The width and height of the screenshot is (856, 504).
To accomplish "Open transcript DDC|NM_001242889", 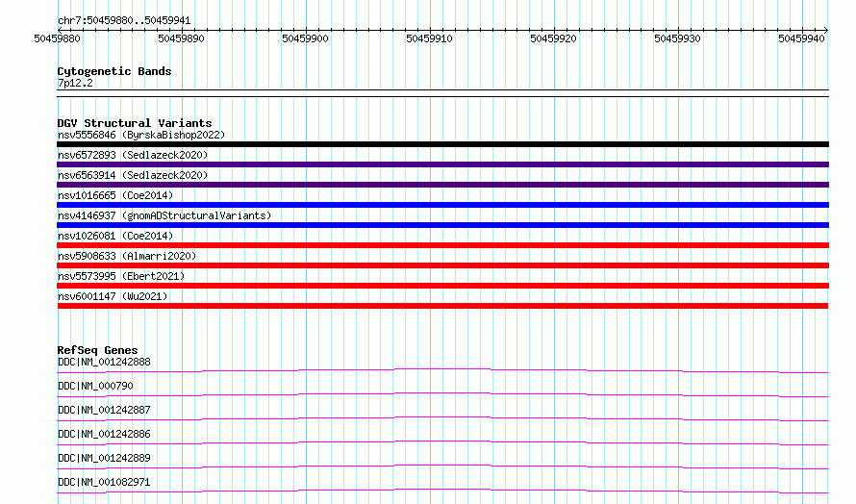I will pyautogui.click(x=104, y=458).
